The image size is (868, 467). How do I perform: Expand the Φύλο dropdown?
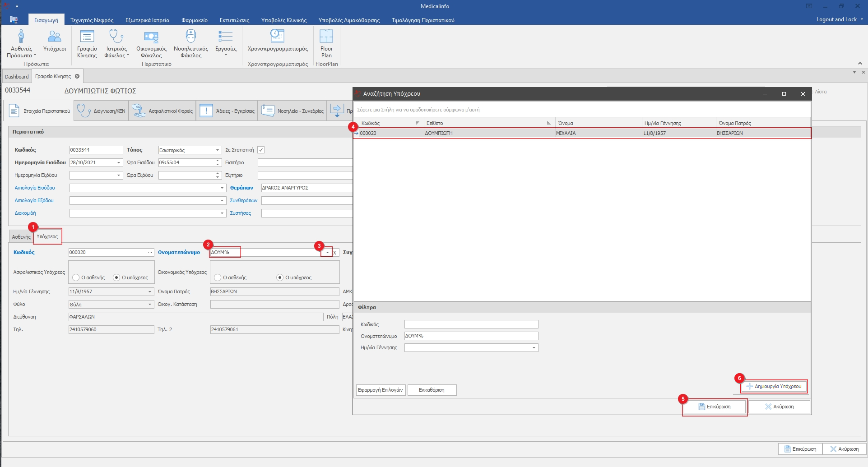150,305
